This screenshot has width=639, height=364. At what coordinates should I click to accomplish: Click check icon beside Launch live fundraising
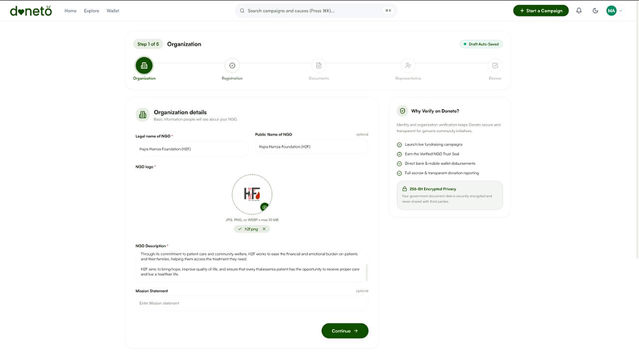[399, 145]
